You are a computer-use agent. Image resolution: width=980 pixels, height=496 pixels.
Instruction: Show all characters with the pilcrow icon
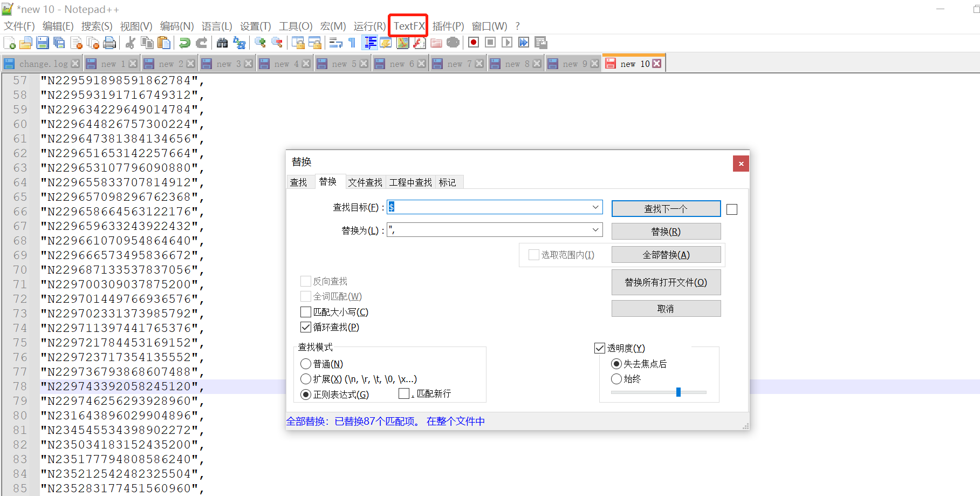tap(352, 43)
